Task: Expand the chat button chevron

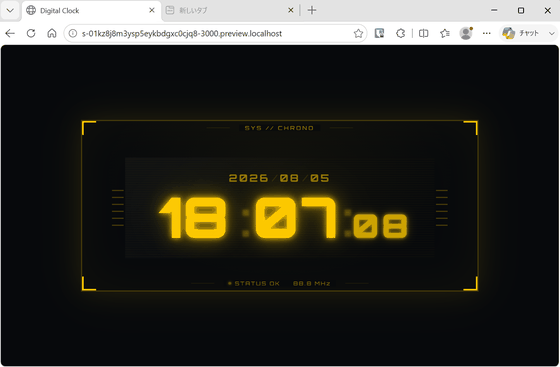Action: point(552,33)
